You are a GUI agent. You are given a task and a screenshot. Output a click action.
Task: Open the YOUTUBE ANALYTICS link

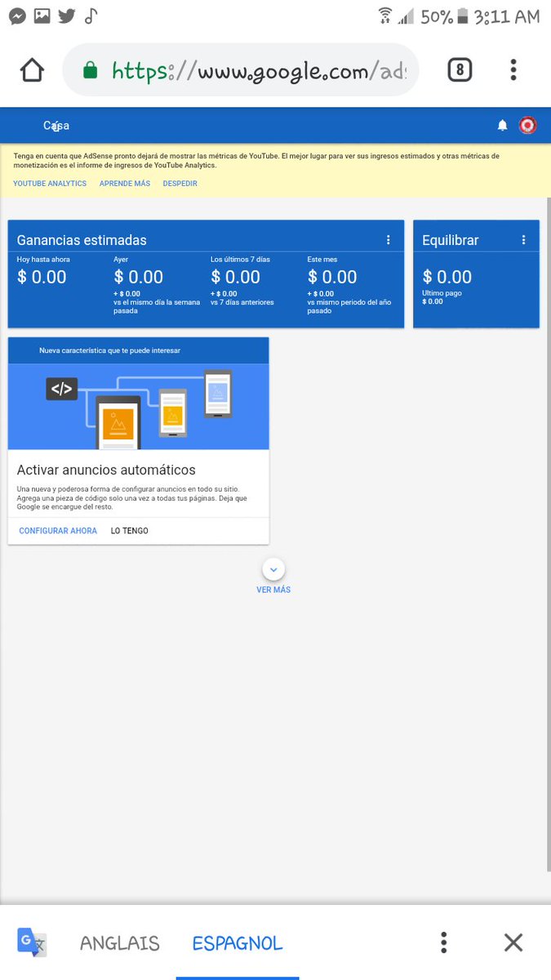(50, 184)
